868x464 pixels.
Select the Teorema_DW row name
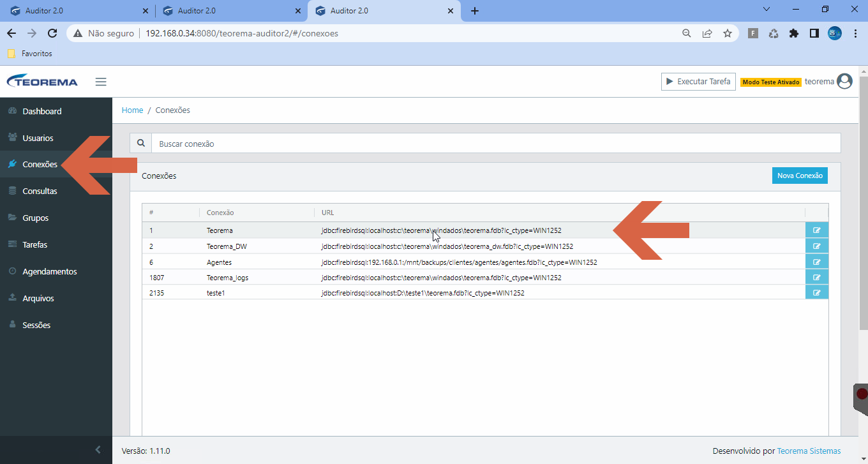[227, 246]
